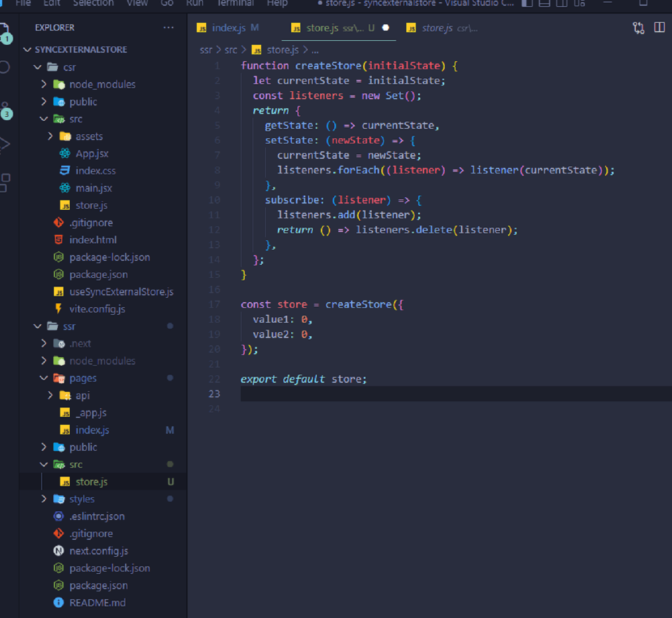Open the Run and Debug view
Viewport: 672px width, 618px height.
click(5, 144)
